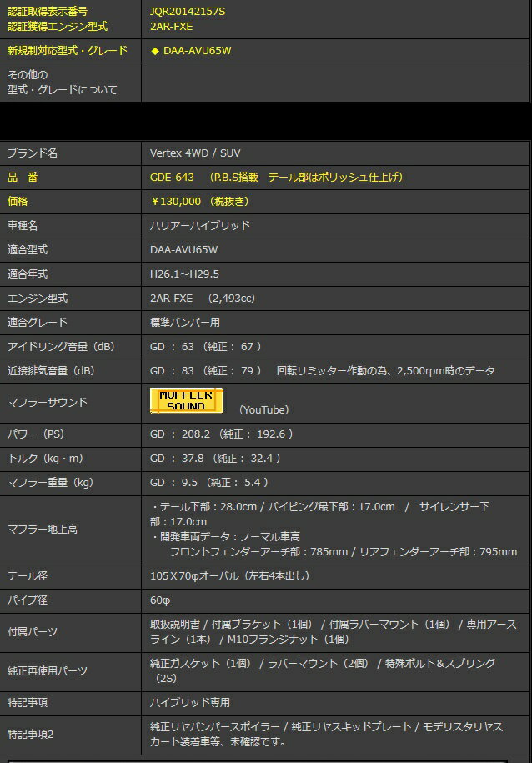Click the 2AR-FXE text in top section
Screen dimensions: 532x763
171,27
